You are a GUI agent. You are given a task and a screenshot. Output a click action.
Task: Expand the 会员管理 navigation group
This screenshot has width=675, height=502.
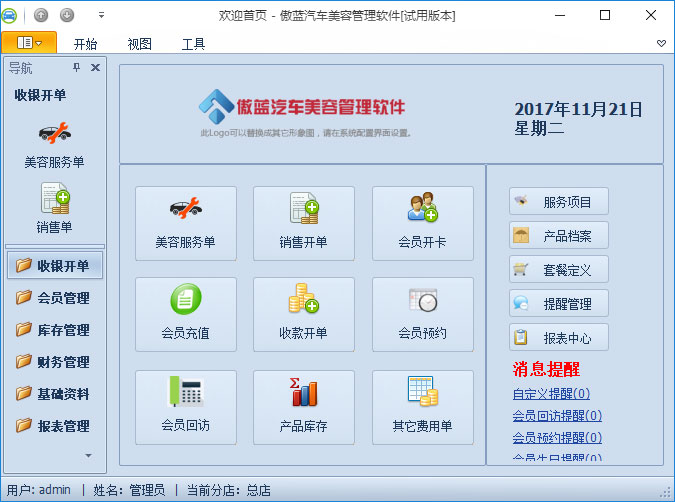54,298
